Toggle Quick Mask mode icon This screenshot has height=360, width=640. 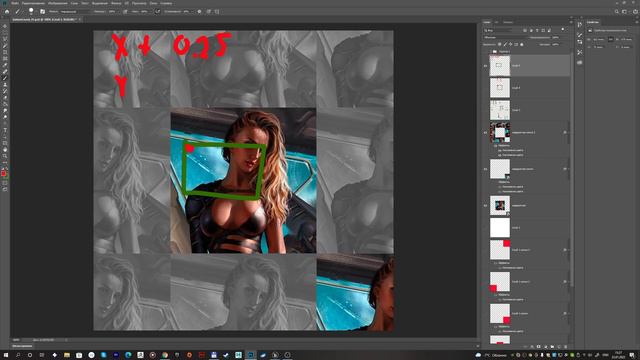click(5, 182)
